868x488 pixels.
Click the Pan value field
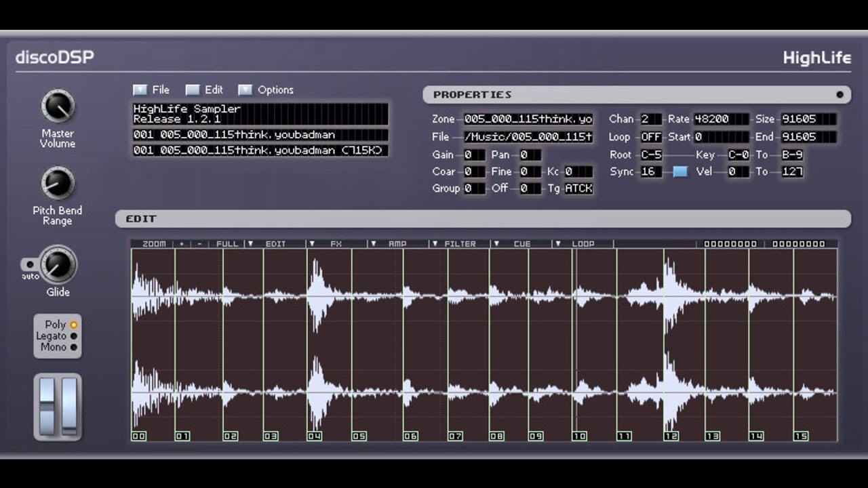(530, 155)
